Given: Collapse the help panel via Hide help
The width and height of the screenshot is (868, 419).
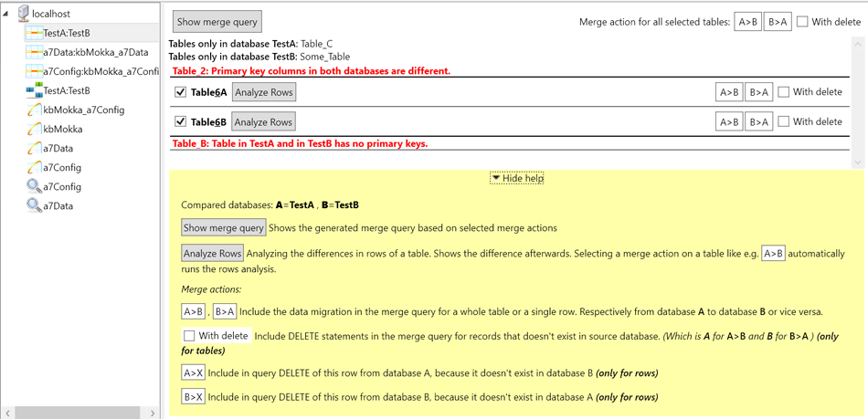Looking at the screenshot, I should [x=517, y=179].
